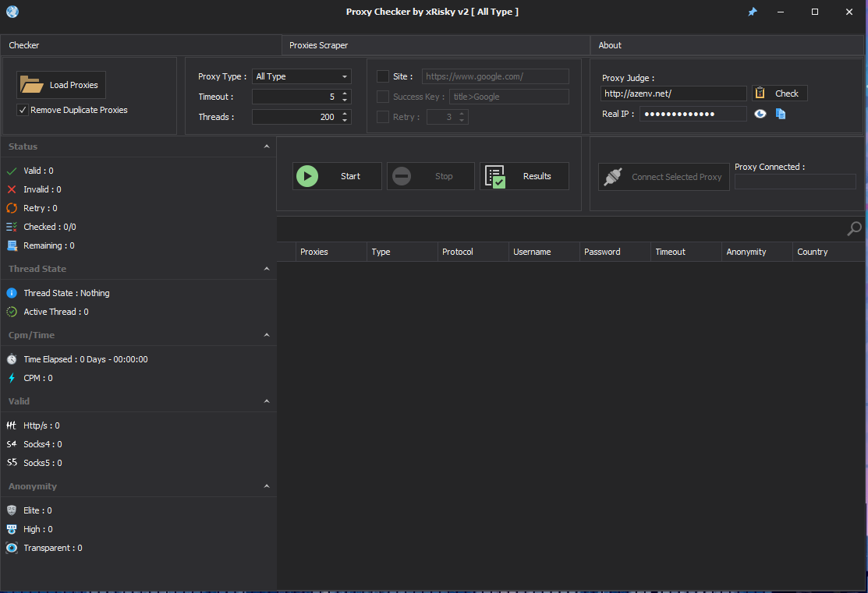Uncheck Remove Duplicate Proxies

click(23, 110)
